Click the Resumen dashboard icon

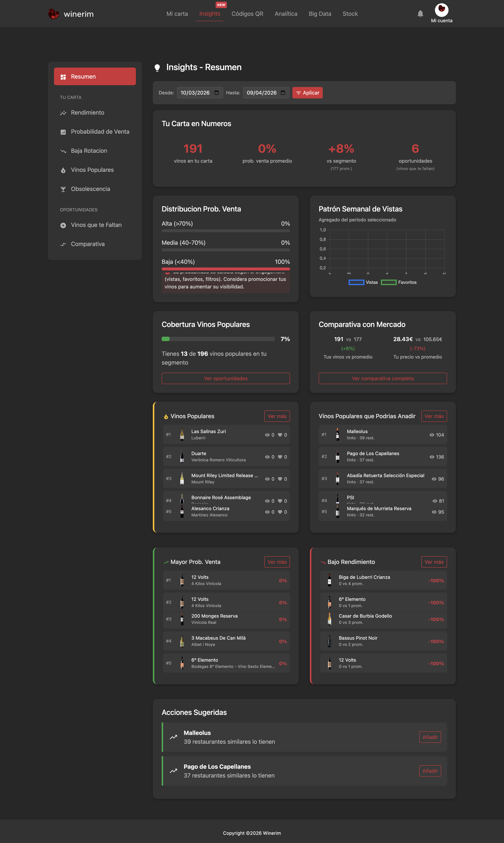point(63,77)
